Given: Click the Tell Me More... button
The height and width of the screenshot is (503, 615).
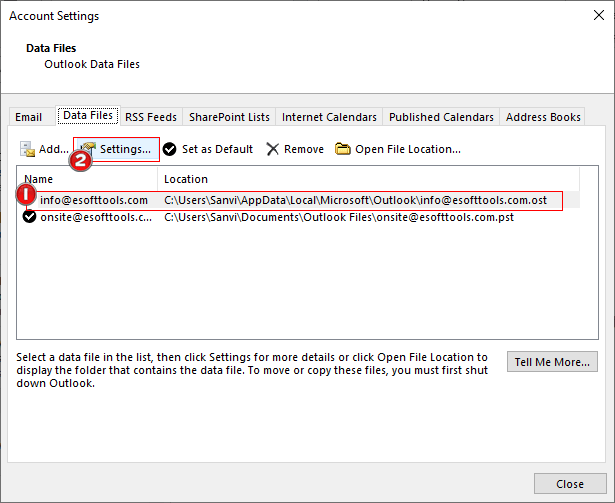Looking at the screenshot, I should pos(552,362).
